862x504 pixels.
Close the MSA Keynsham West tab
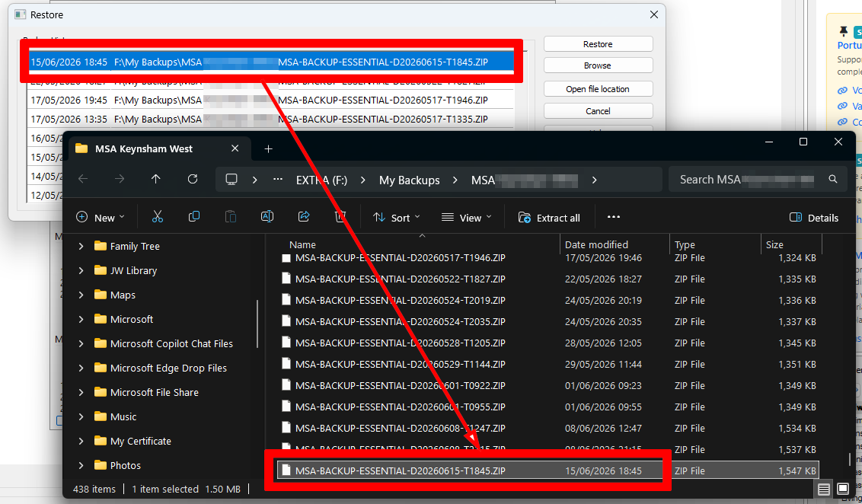tap(235, 148)
